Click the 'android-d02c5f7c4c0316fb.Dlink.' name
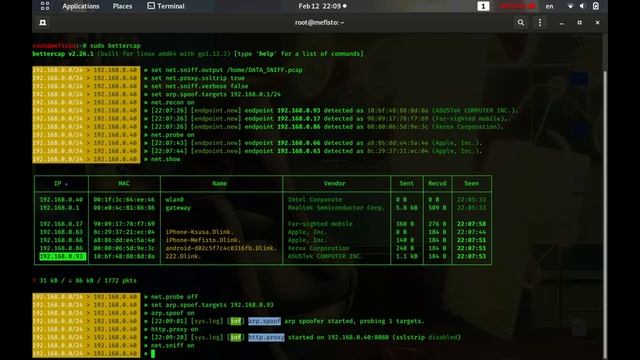640x360 pixels. pyautogui.click(x=221, y=248)
